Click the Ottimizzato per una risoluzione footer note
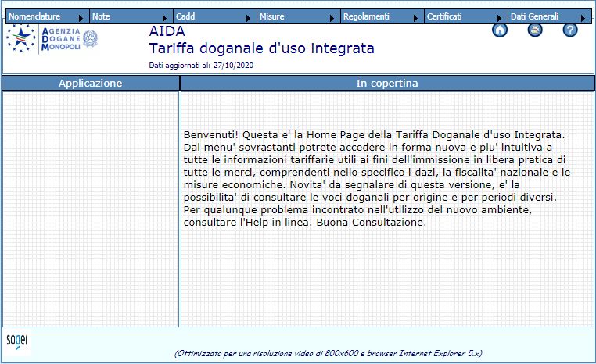This screenshot has height=364, width=596. coord(329,353)
